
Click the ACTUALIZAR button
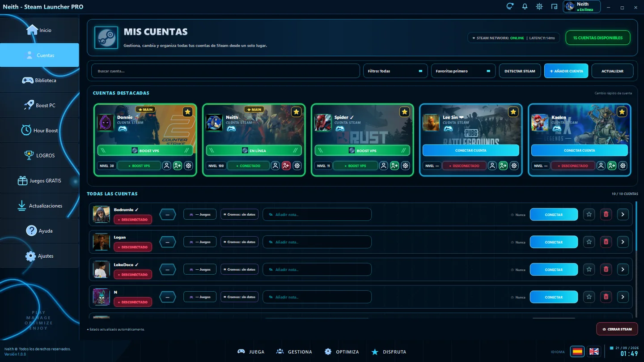612,71
